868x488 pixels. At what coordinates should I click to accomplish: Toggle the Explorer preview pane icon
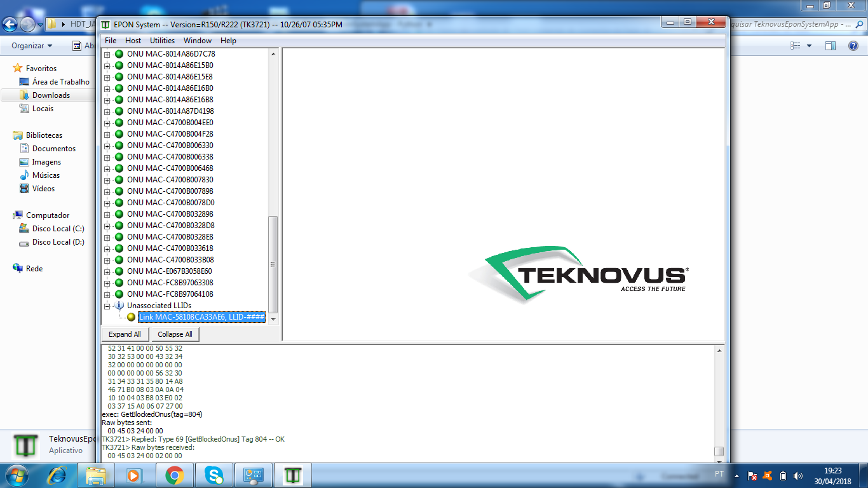click(830, 46)
